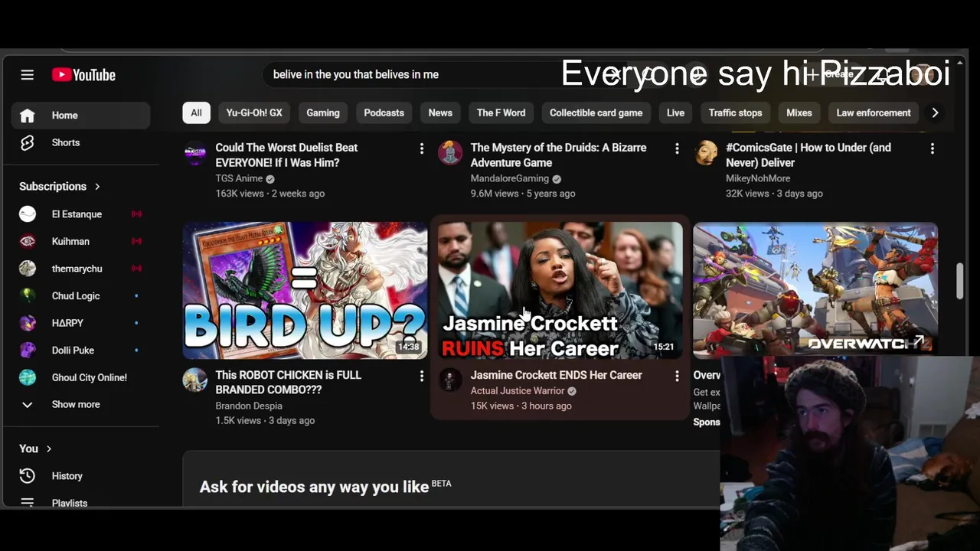
Task: Open #ComicsGate How to Under title
Action: click(x=808, y=155)
